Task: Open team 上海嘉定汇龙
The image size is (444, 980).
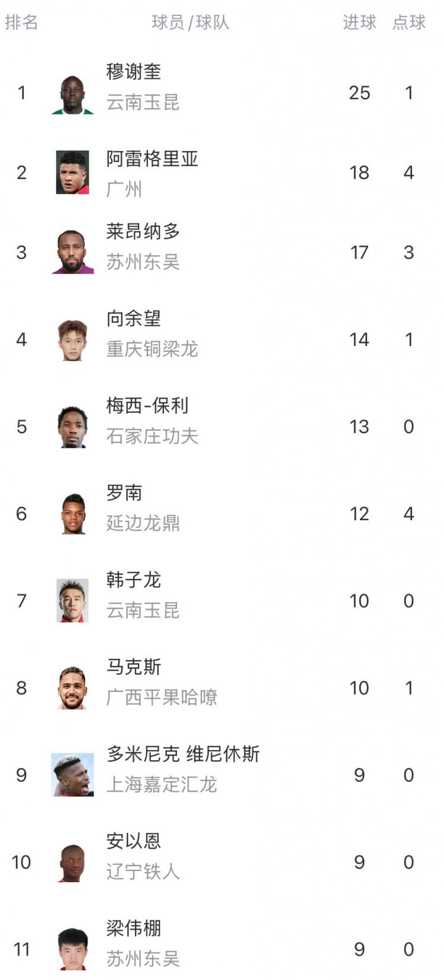Action: pyautogui.click(x=162, y=784)
